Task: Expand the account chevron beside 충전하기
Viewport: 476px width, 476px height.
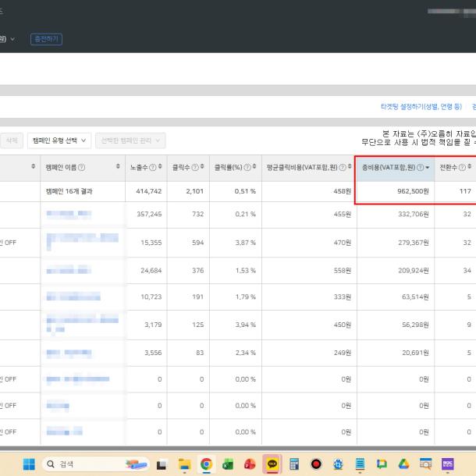Action: pyautogui.click(x=12, y=38)
